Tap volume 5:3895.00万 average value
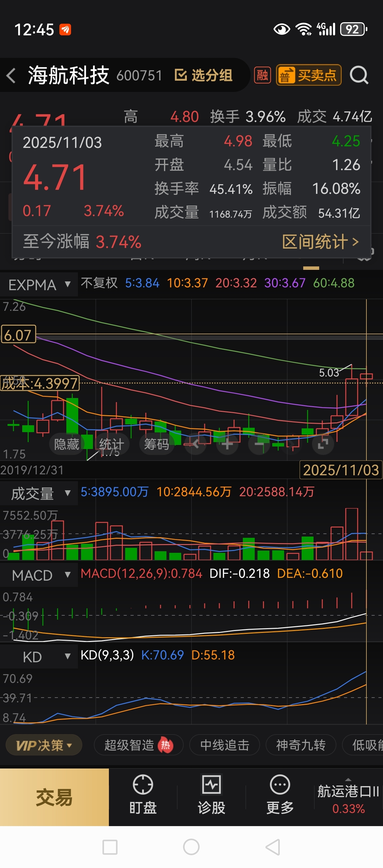This screenshot has height=868, width=383. (115, 492)
